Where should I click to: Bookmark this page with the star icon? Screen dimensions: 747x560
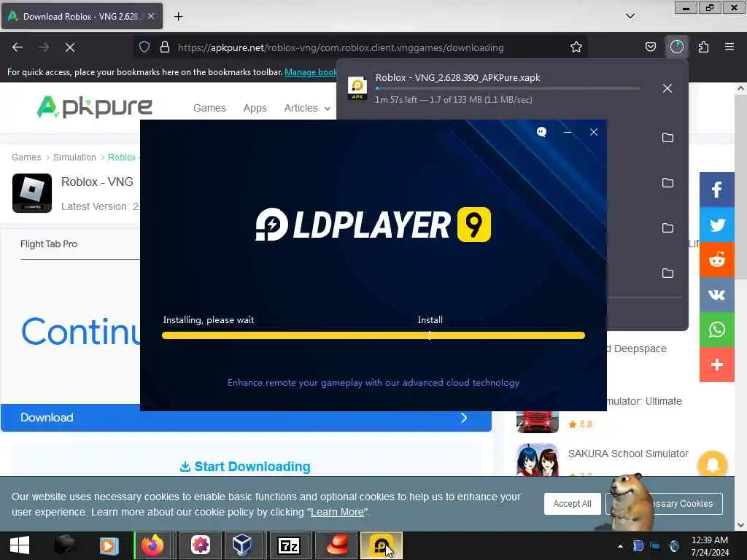click(576, 47)
